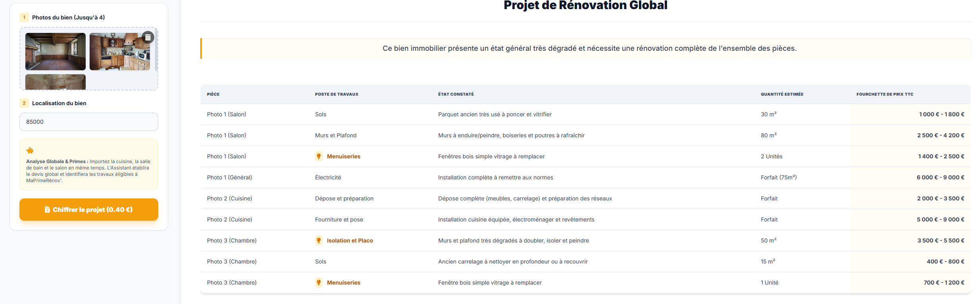The height and width of the screenshot is (304, 980).
Task: Click the postal code field showing 85000
Action: 89,122
